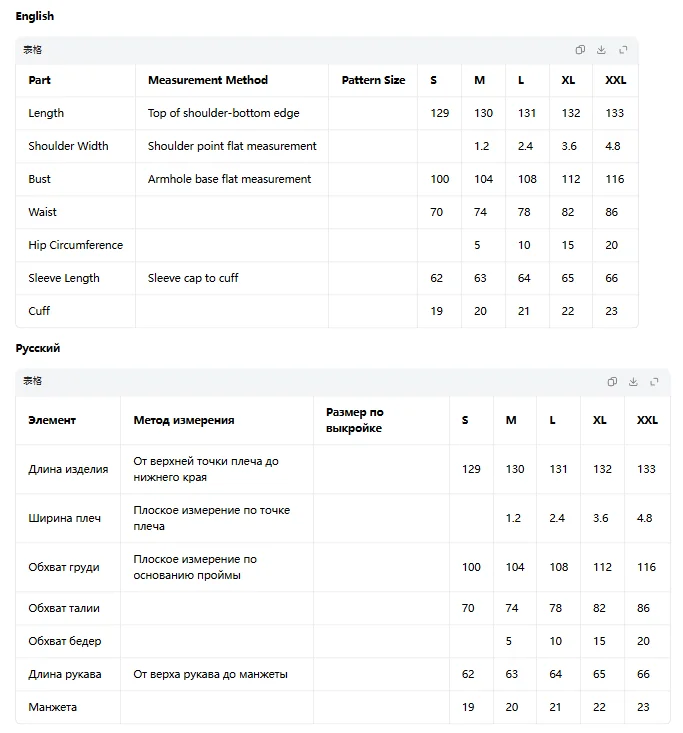Select the 'Sleeve cap to cuff' cell
The width and height of the screenshot is (683, 733).
(193, 278)
